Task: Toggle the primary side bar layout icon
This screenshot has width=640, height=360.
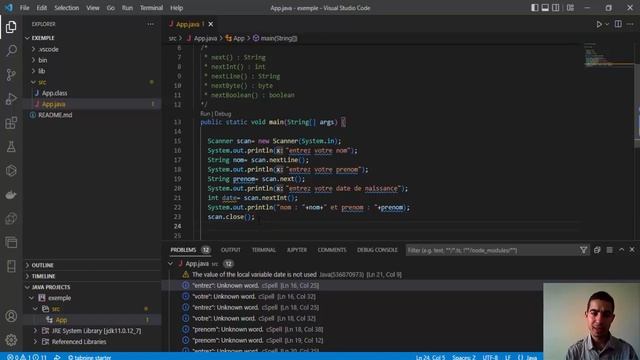Action: coord(534,8)
